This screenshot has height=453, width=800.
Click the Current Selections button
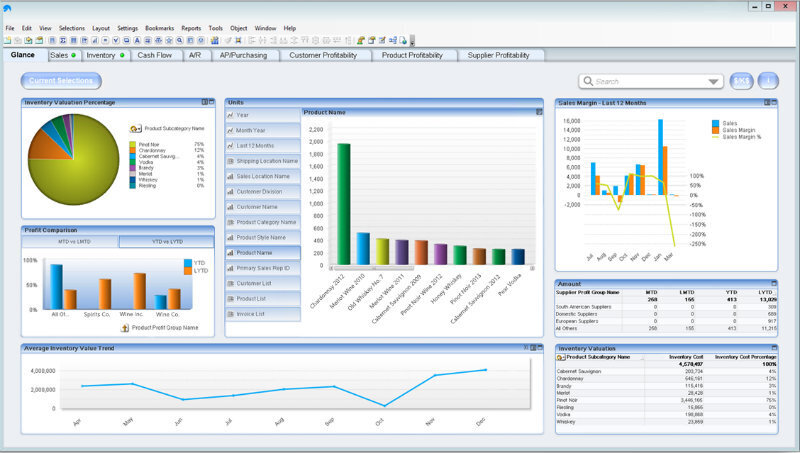[x=62, y=80]
